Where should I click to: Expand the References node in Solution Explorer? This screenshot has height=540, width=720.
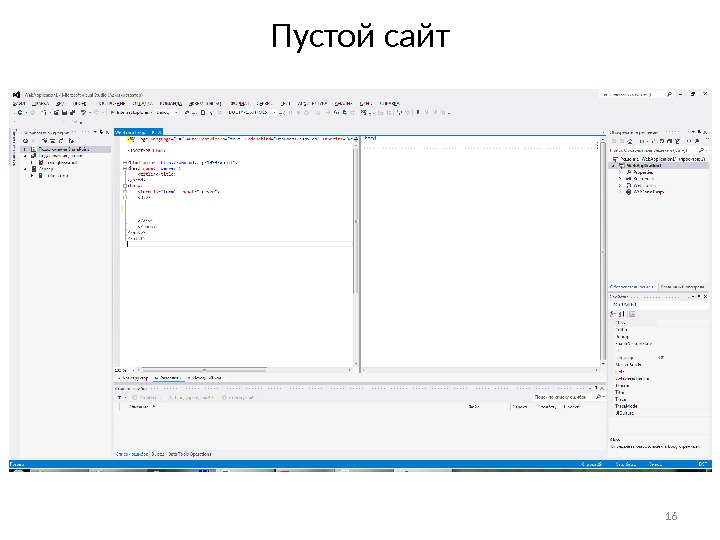pyautogui.click(x=620, y=179)
